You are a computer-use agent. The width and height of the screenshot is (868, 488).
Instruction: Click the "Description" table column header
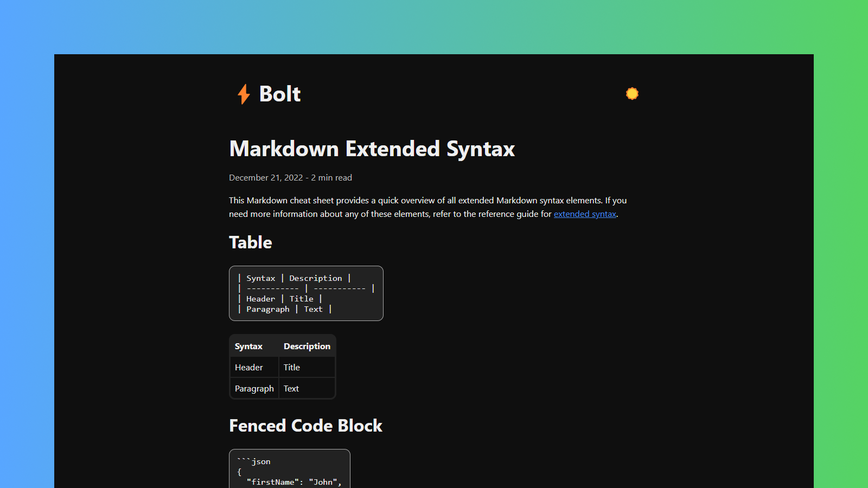(307, 346)
